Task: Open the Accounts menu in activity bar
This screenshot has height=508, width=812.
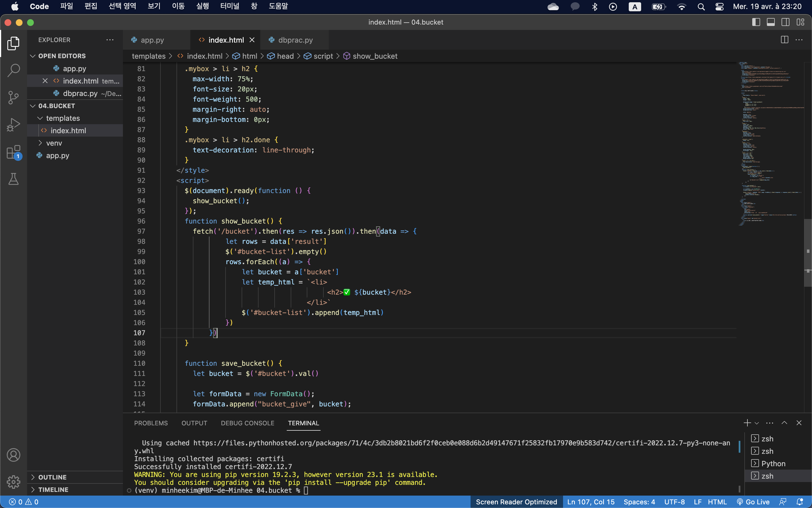Action: 14,455
